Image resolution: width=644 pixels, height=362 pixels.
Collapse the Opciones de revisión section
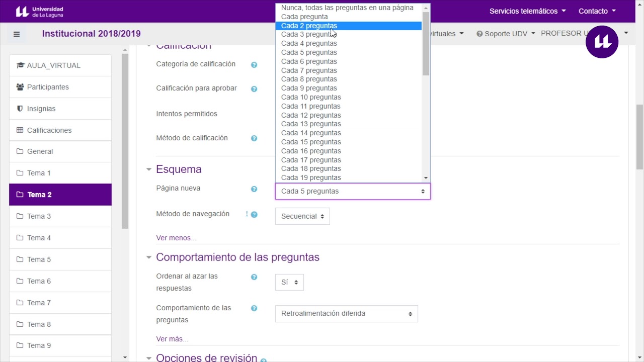tap(149, 358)
